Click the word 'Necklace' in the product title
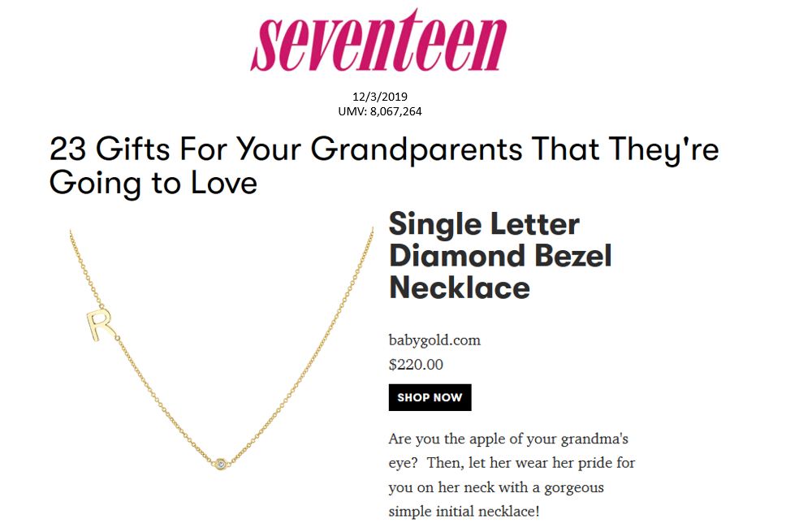The height and width of the screenshot is (532, 812). 460,287
